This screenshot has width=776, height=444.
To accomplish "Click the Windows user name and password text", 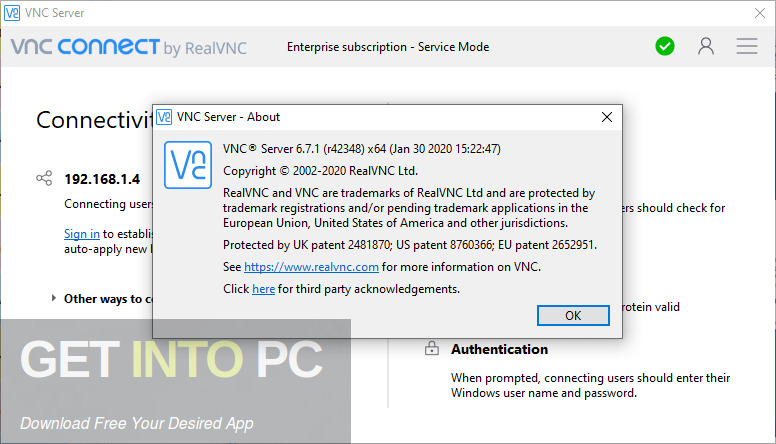I will (543, 393).
